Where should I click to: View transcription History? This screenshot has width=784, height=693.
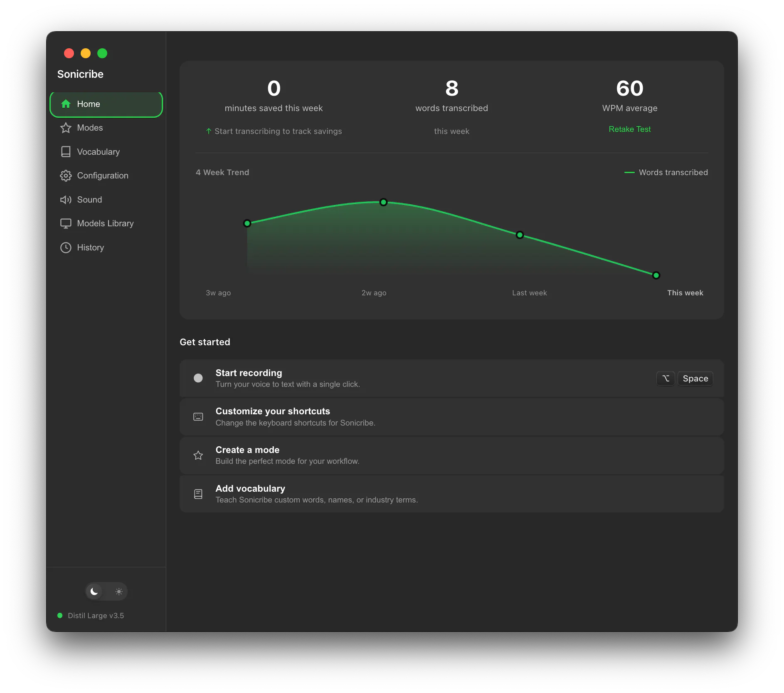(106, 247)
